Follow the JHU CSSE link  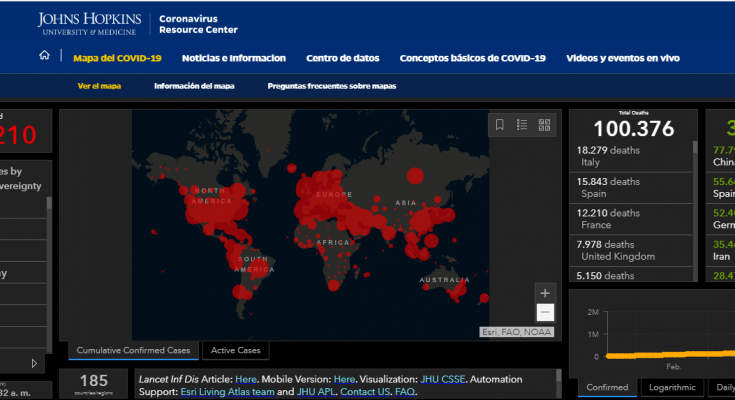click(443, 379)
